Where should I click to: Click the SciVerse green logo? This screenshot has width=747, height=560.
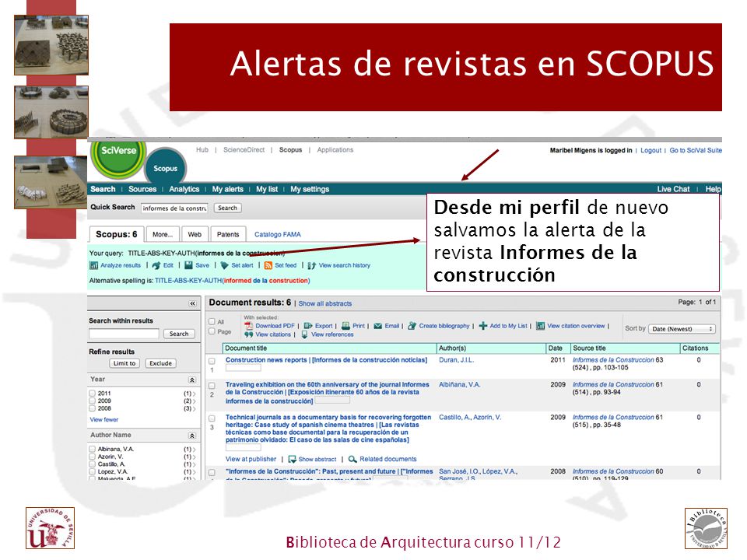click(x=118, y=156)
